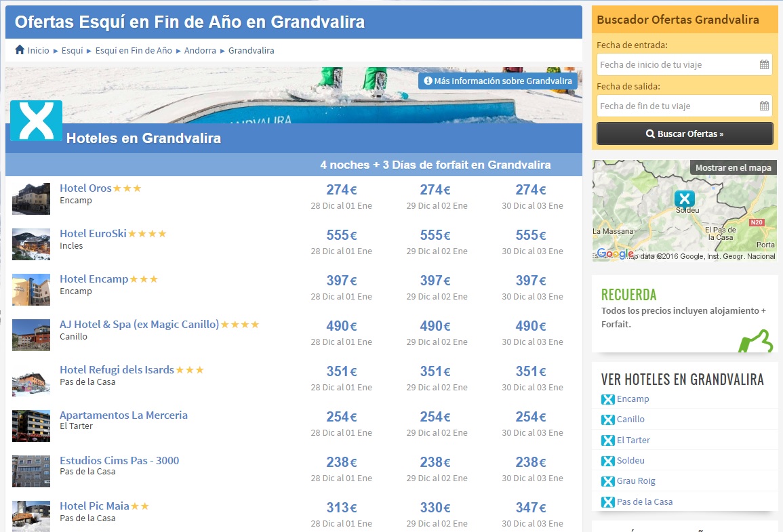Click the X icon beside Canillo
This screenshot has height=532, width=783.
click(607, 420)
